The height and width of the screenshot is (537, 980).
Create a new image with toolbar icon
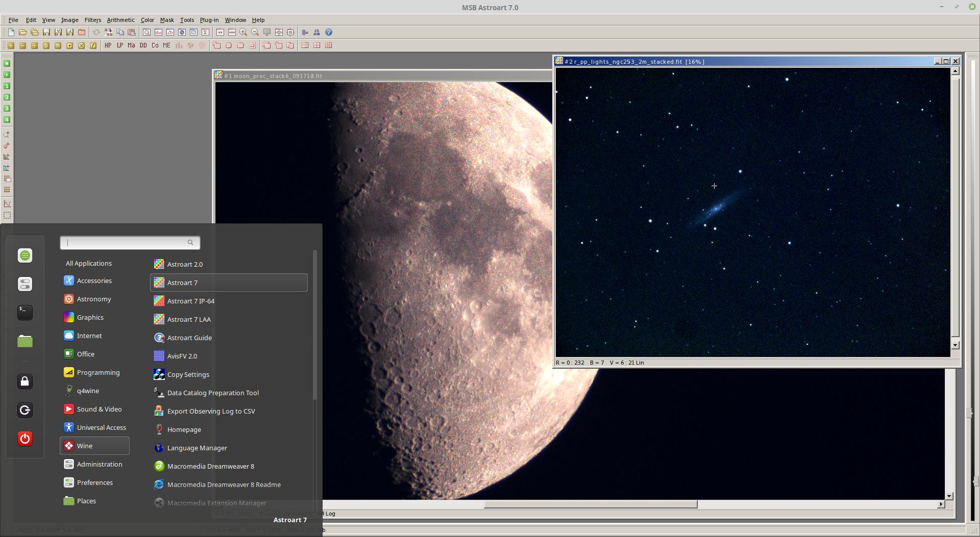pos(11,32)
